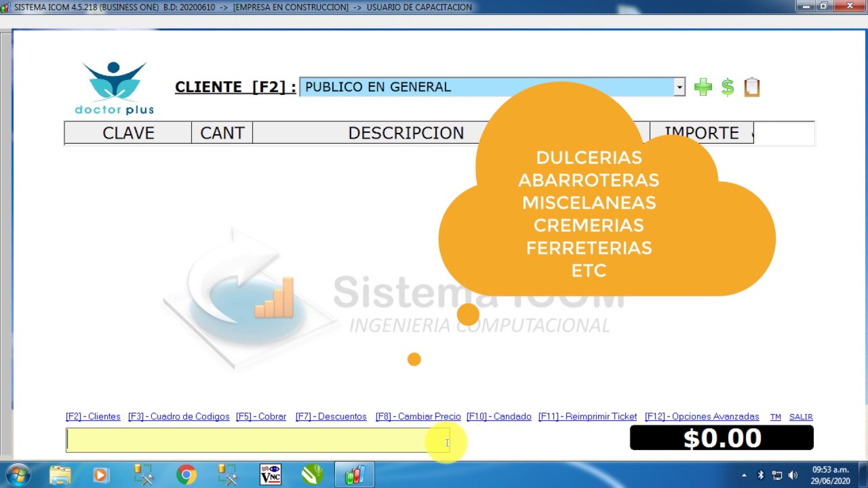Click the green plus add-client icon
Image resolution: width=868 pixels, height=488 pixels.
[x=703, y=87]
